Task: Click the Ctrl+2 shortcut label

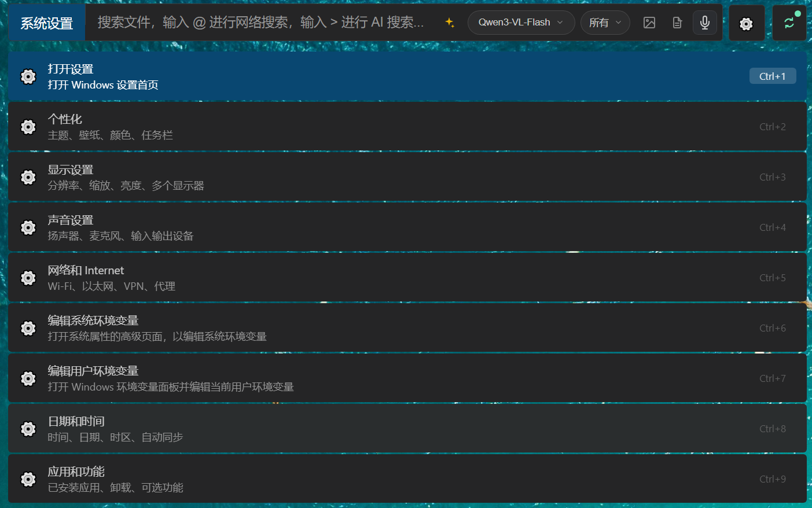Action: [773, 127]
